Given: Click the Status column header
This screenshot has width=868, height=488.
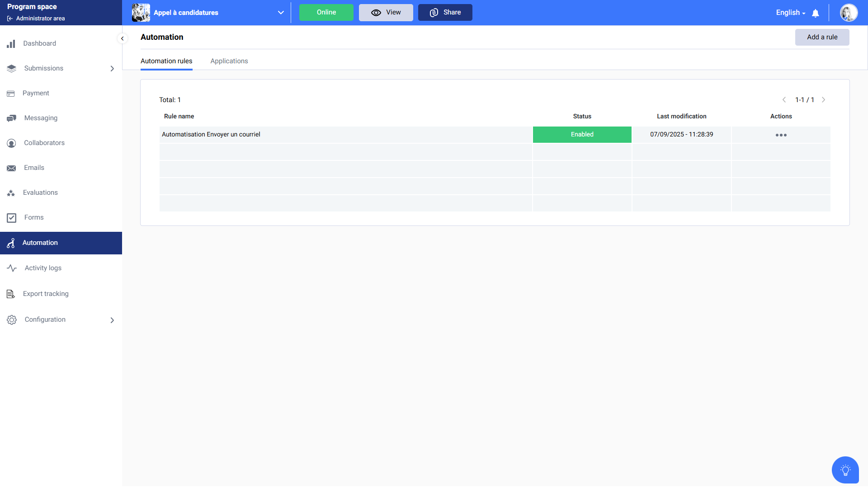Looking at the screenshot, I should 582,116.
